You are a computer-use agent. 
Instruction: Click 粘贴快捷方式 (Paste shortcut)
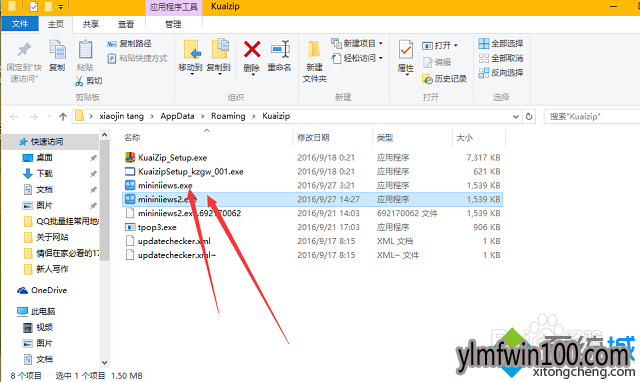(x=137, y=58)
